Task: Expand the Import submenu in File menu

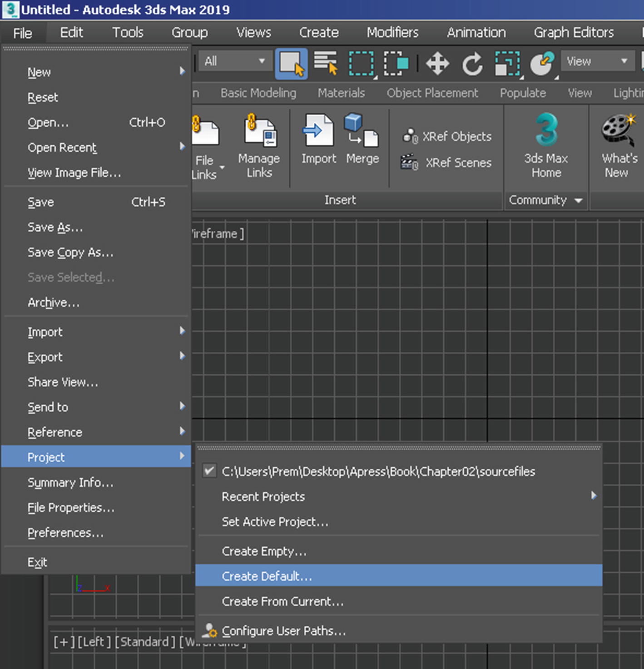Action: 182,331
